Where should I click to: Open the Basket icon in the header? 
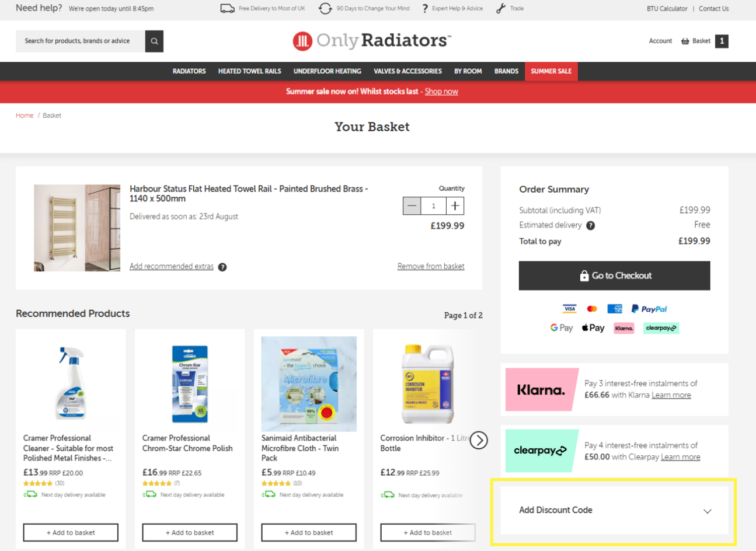(x=686, y=41)
